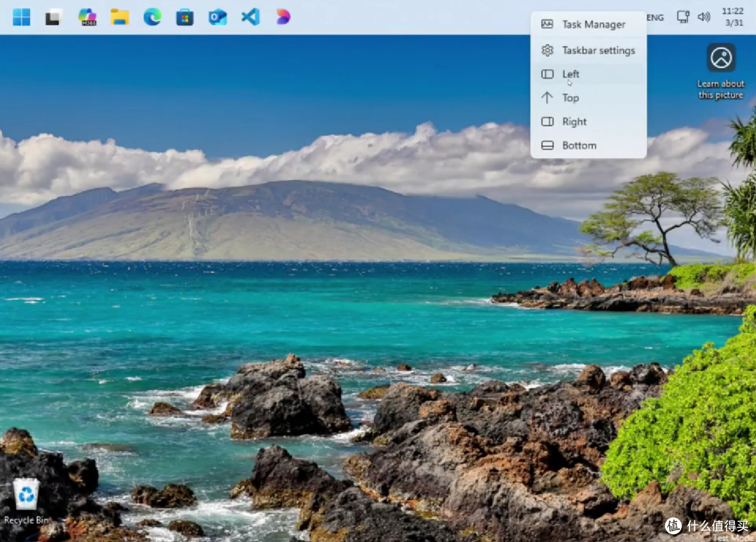Move taskbar to the Bottom
The width and height of the screenshot is (756, 542).
tap(588, 145)
